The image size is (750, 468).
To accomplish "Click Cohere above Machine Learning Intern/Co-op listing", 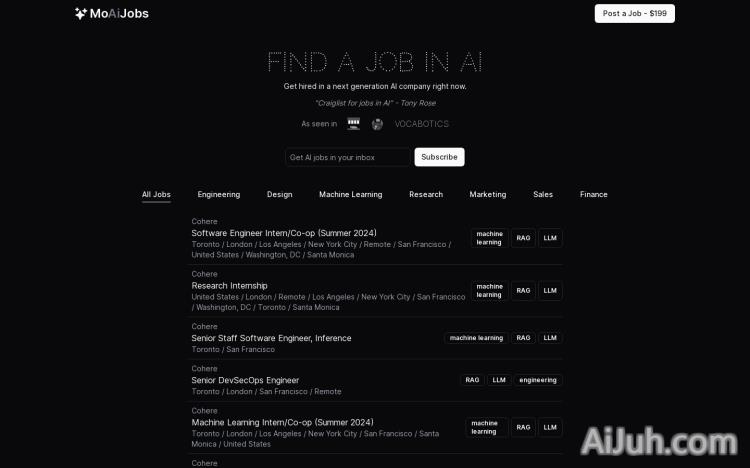I will 204,411.
